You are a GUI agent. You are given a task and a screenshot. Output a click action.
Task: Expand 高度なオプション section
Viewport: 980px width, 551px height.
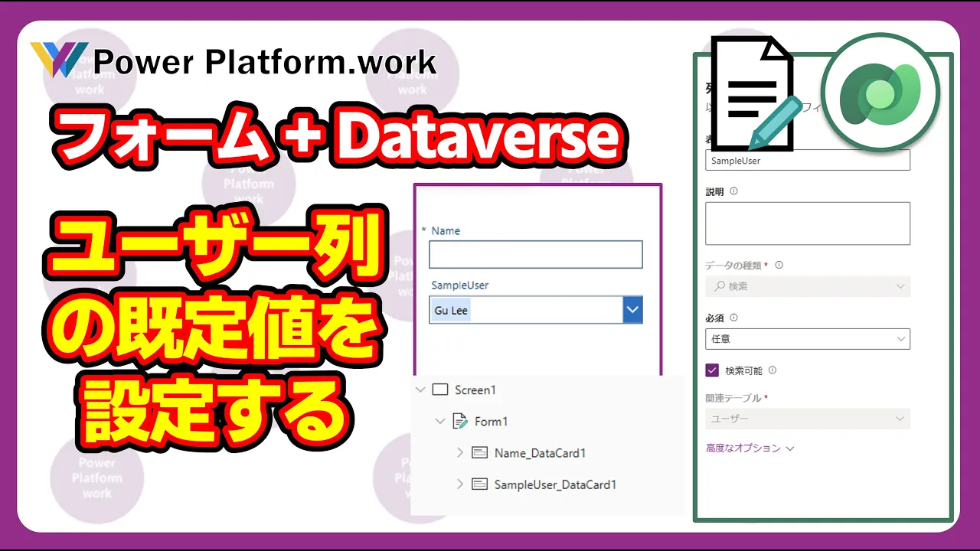coord(750,448)
